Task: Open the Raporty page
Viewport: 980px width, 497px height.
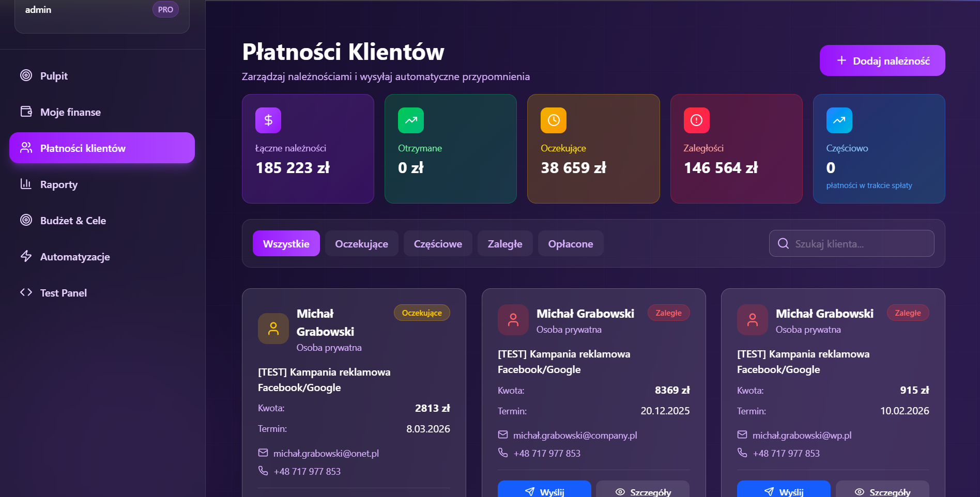Action: (59, 184)
